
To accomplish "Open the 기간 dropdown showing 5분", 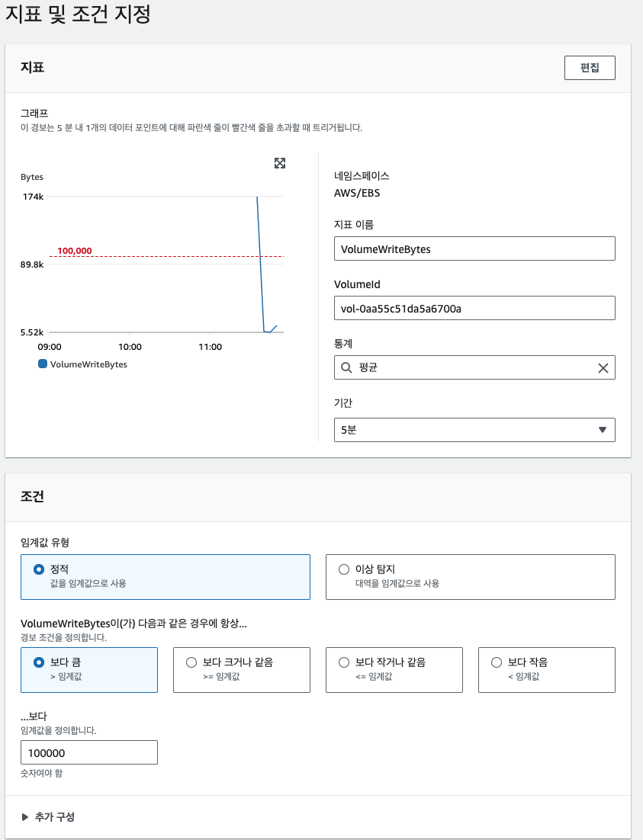I will pos(474,430).
